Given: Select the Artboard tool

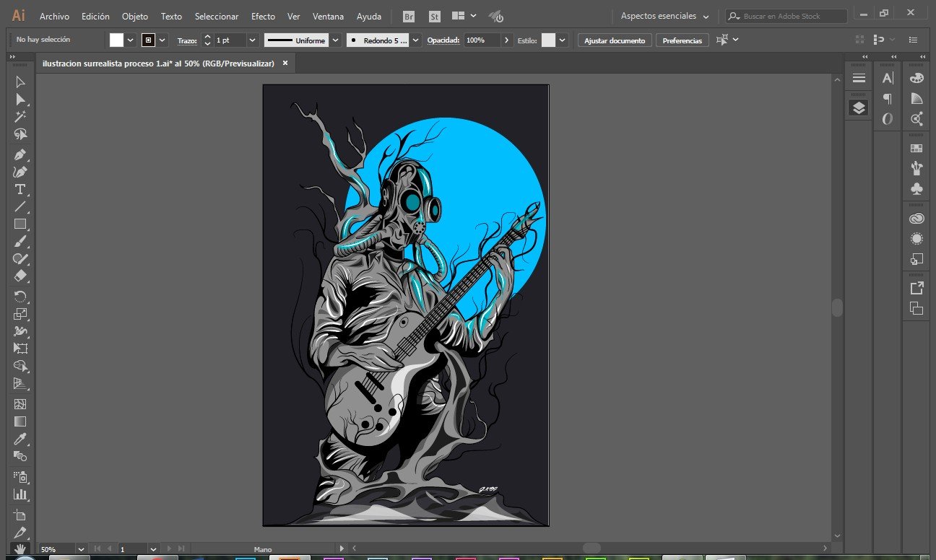Looking at the screenshot, I should [x=20, y=515].
